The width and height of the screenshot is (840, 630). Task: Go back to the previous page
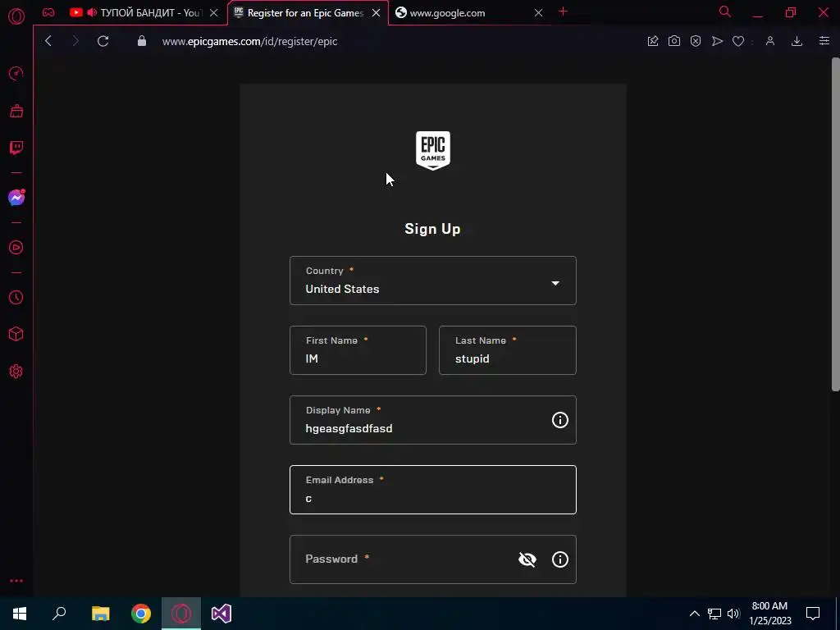click(48, 41)
